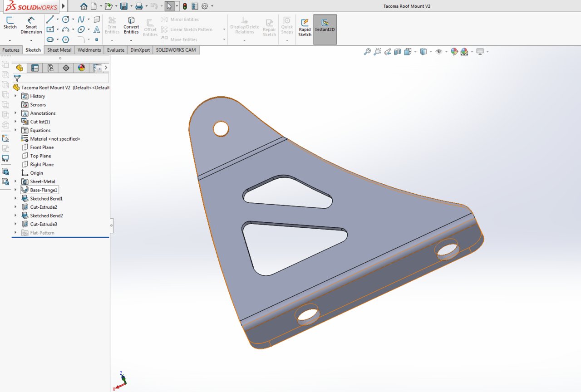Open the DimXpertManager crosshair tab
581x392 pixels.
click(x=66, y=68)
